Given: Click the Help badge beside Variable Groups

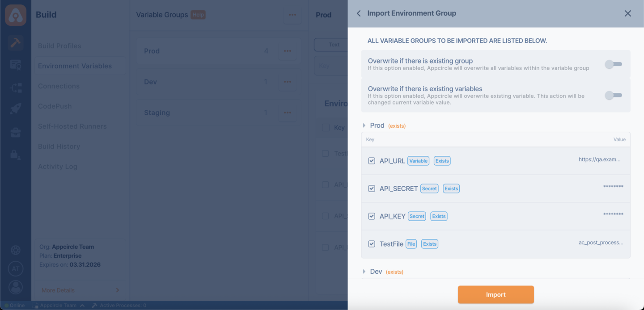Looking at the screenshot, I should (x=198, y=14).
